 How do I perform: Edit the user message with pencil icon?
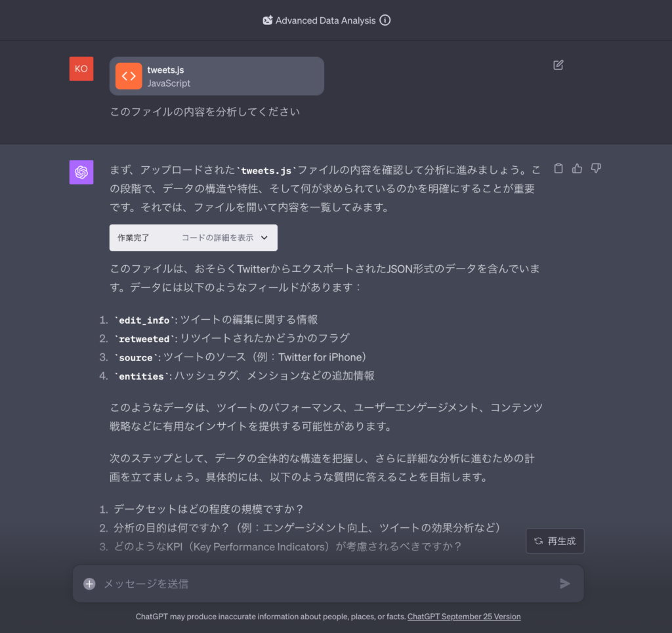[558, 65]
